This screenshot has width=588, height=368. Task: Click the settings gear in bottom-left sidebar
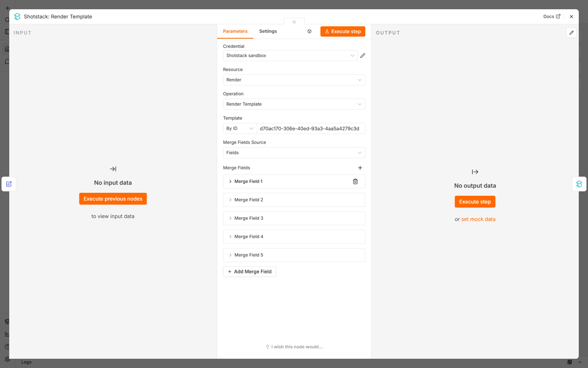pos(7,359)
